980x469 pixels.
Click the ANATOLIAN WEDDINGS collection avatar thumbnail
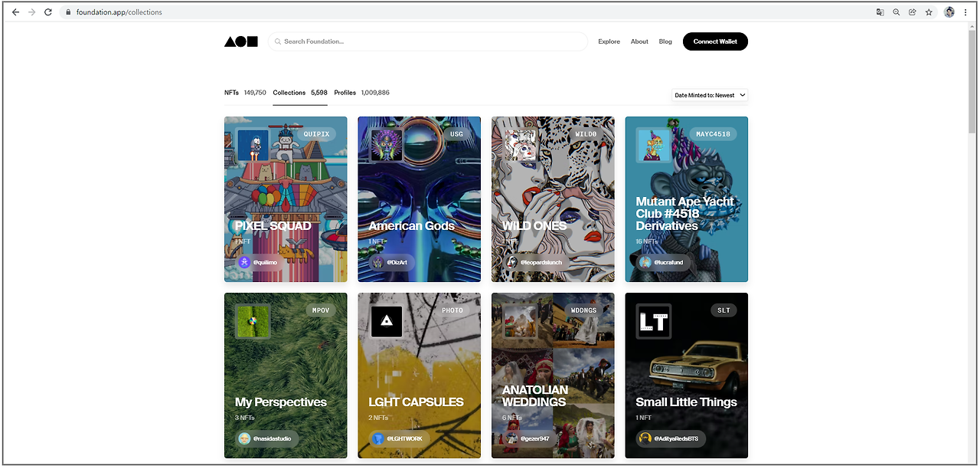(520, 321)
